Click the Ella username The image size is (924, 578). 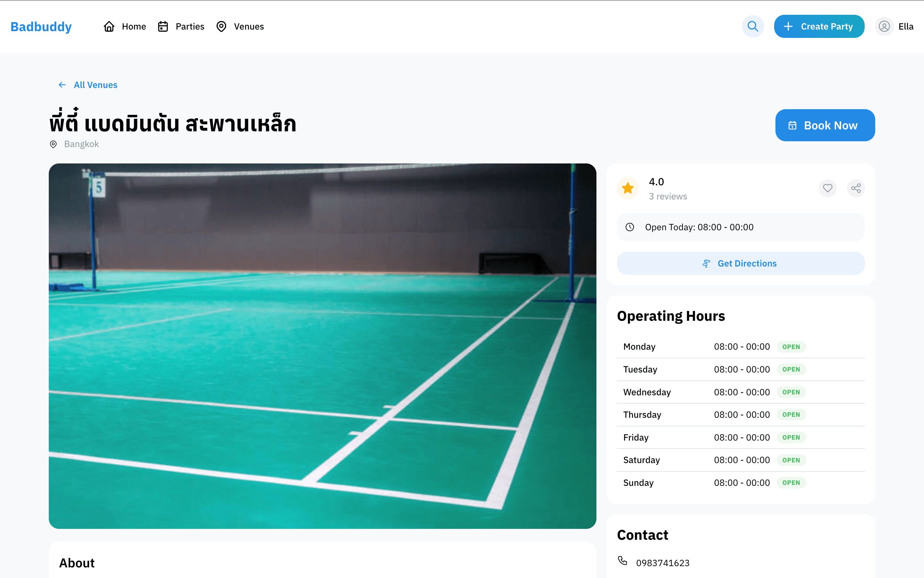click(x=906, y=26)
